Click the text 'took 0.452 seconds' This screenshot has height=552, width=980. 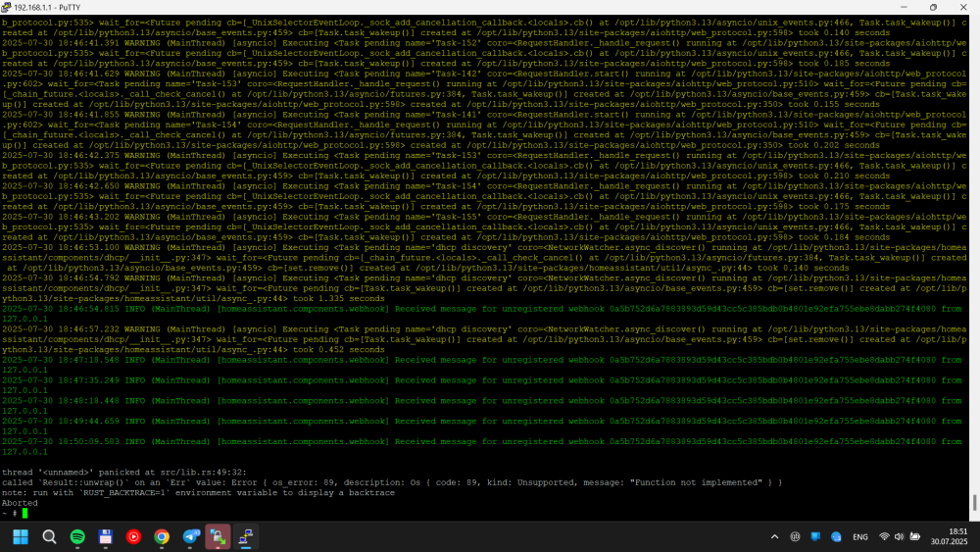(x=339, y=350)
